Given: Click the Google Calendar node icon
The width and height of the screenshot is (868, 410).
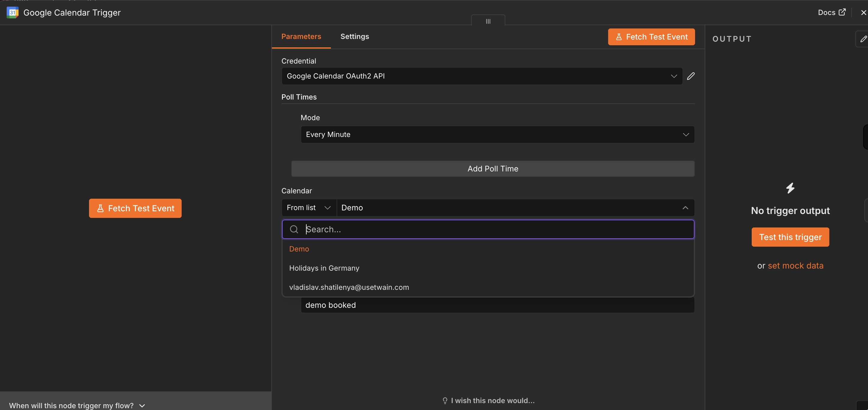Looking at the screenshot, I should (13, 13).
